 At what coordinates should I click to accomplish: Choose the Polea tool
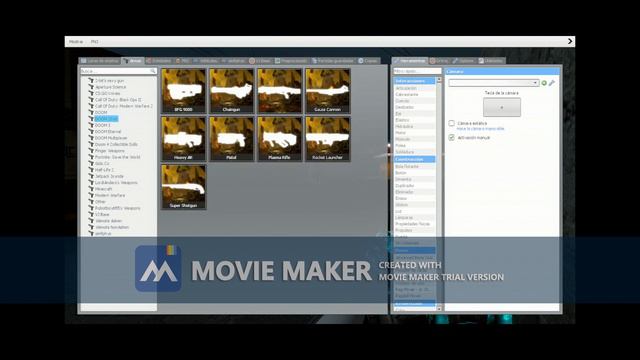[x=415, y=145]
